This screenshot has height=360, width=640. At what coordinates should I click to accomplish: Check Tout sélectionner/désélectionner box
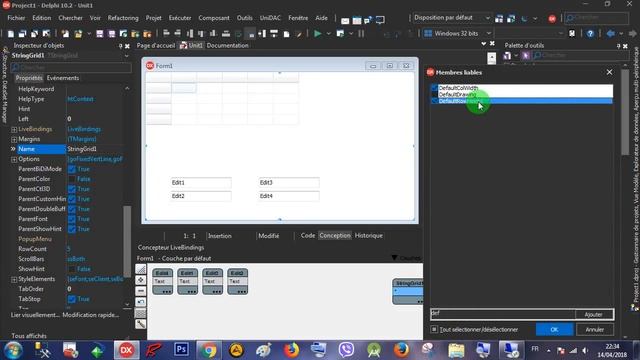tap(434, 329)
